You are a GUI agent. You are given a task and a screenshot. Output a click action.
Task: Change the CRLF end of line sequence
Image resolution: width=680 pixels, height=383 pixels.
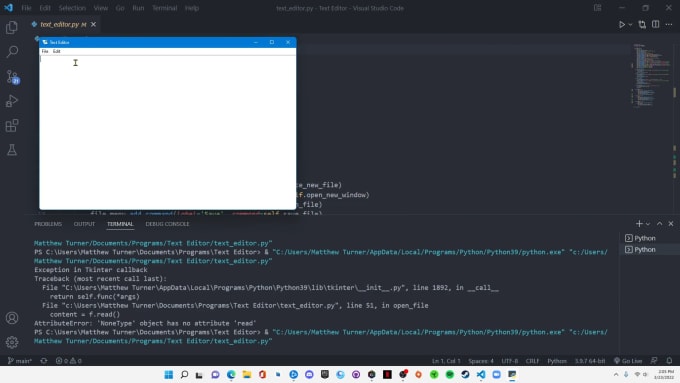[x=532, y=361]
